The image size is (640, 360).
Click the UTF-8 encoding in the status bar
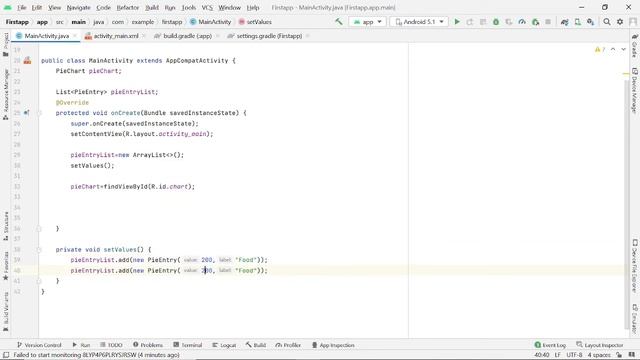tap(574, 355)
